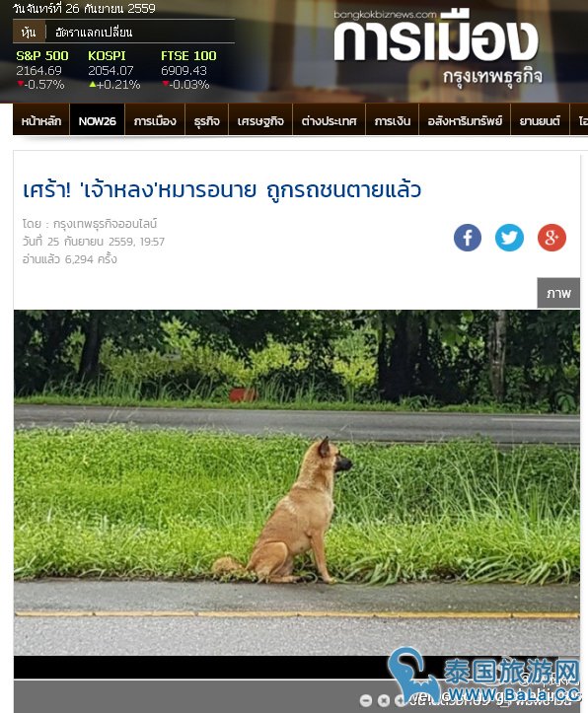Open the NOW26 menu item
588x713 pixels.
click(x=97, y=120)
